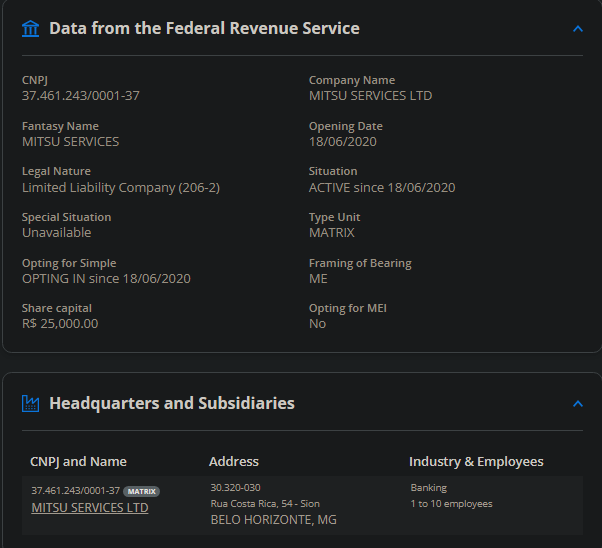The image size is (602, 548).
Task: Click the Limited Liability Company (206-2) value
Action: click(121, 187)
